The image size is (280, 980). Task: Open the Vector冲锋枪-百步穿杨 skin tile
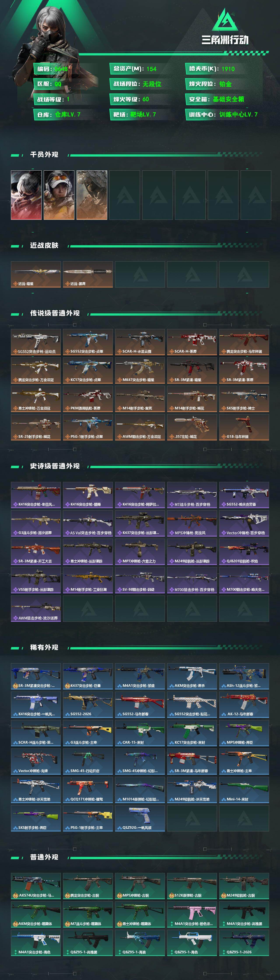244,523
